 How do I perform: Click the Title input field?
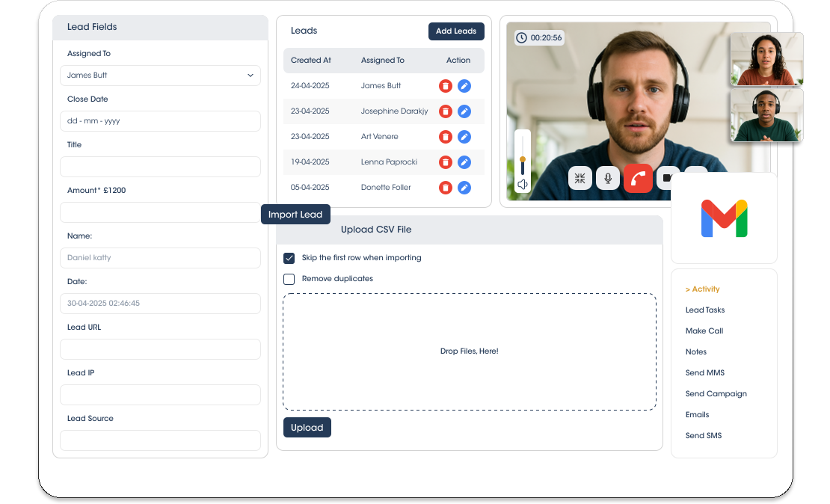pos(160,167)
